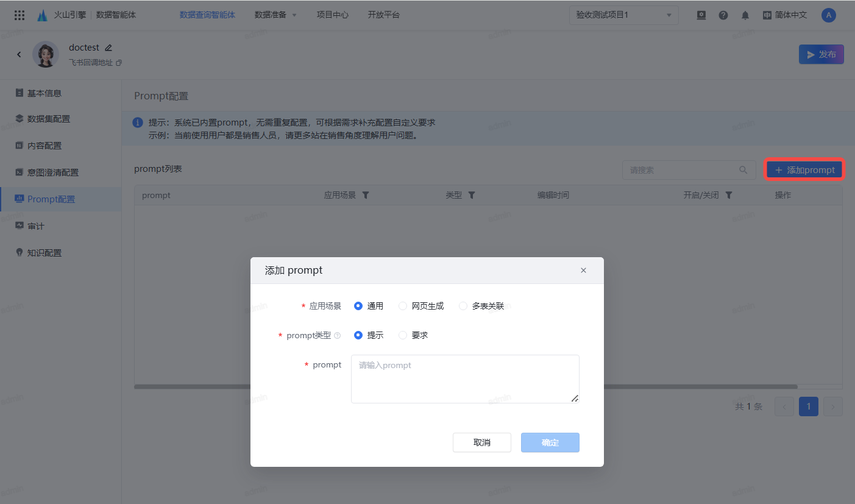Click the 数据智能体 product name
Image resolution: width=855 pixels, height=504 pixels.
116,15
